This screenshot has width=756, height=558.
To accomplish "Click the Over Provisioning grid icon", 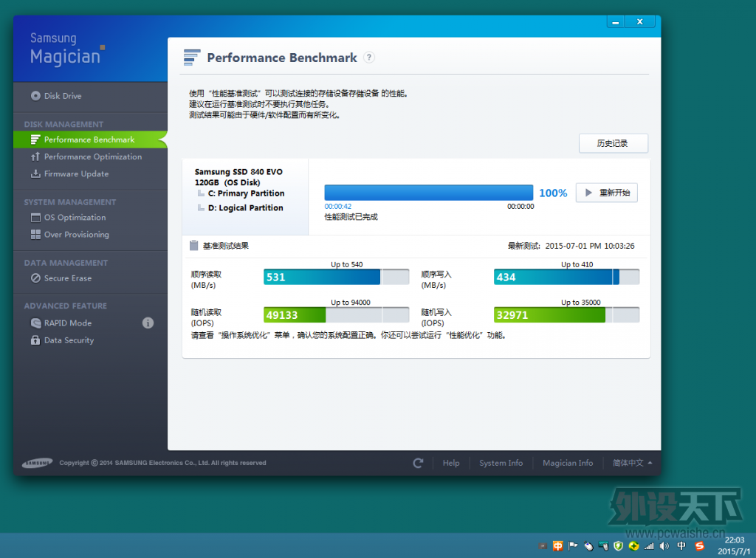I will [x=35, y=235].
